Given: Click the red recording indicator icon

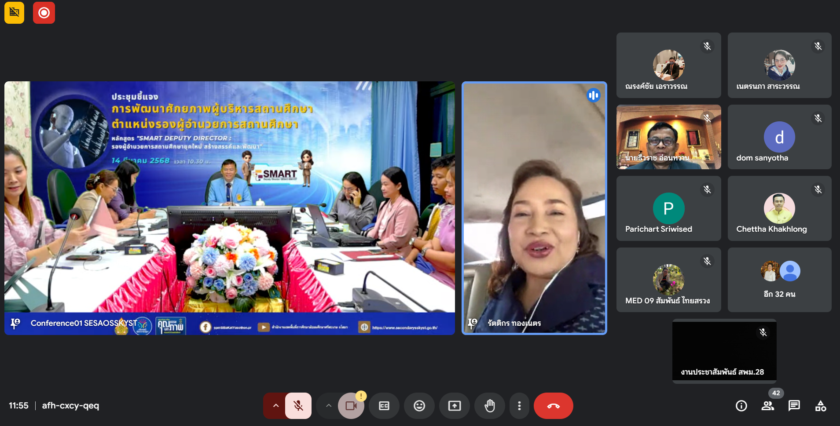Looking at the screenshot, I should click(44, 13).
